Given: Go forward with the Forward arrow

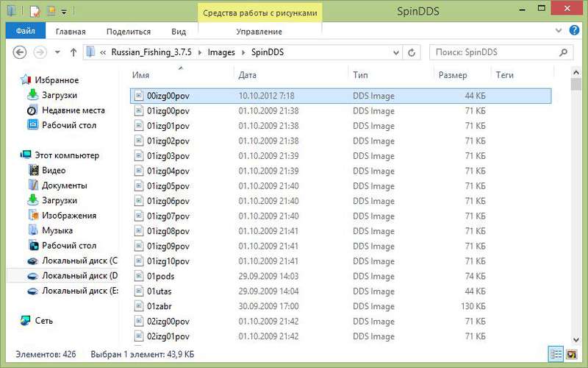Looking at the screenshot, I should pos(40,52).
